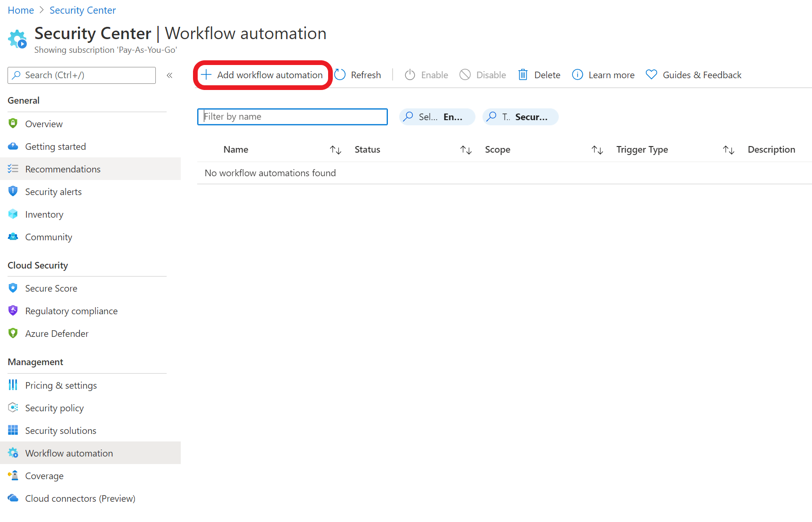Click the Delete trash can icon
The image size is (812, 522).
tap(523, 75)
